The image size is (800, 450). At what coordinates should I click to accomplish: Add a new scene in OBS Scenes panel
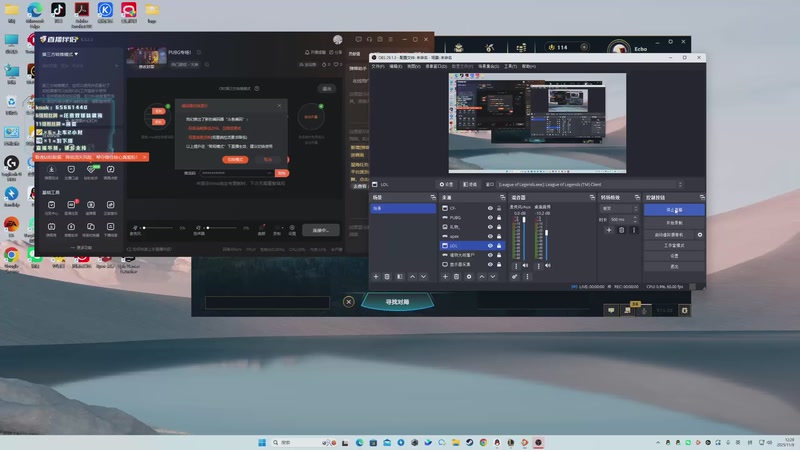click(376, 277)
